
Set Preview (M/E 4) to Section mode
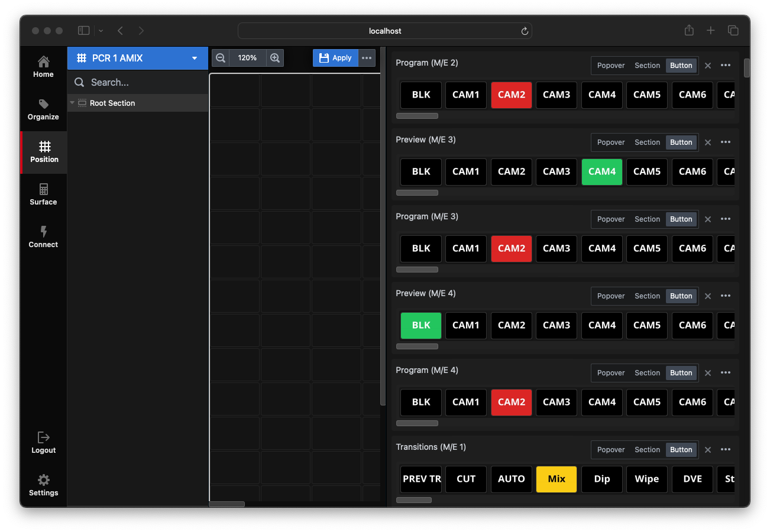pyautogui.click(x=647, y=296)
